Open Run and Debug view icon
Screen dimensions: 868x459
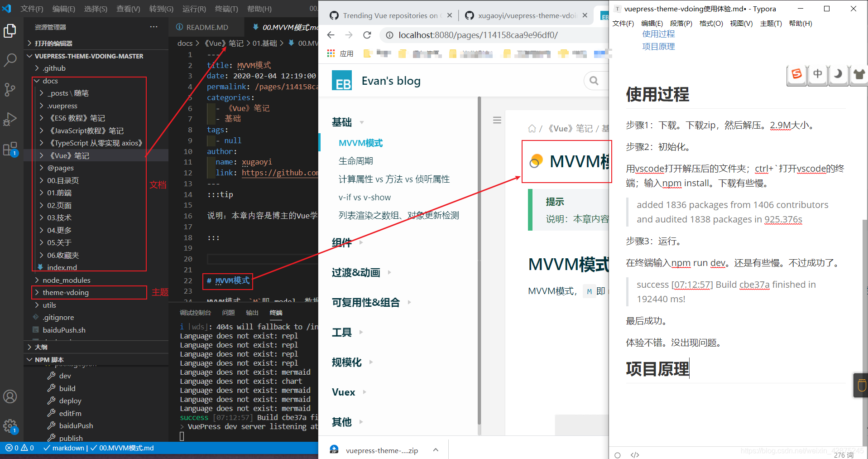(x=10, y=119)
